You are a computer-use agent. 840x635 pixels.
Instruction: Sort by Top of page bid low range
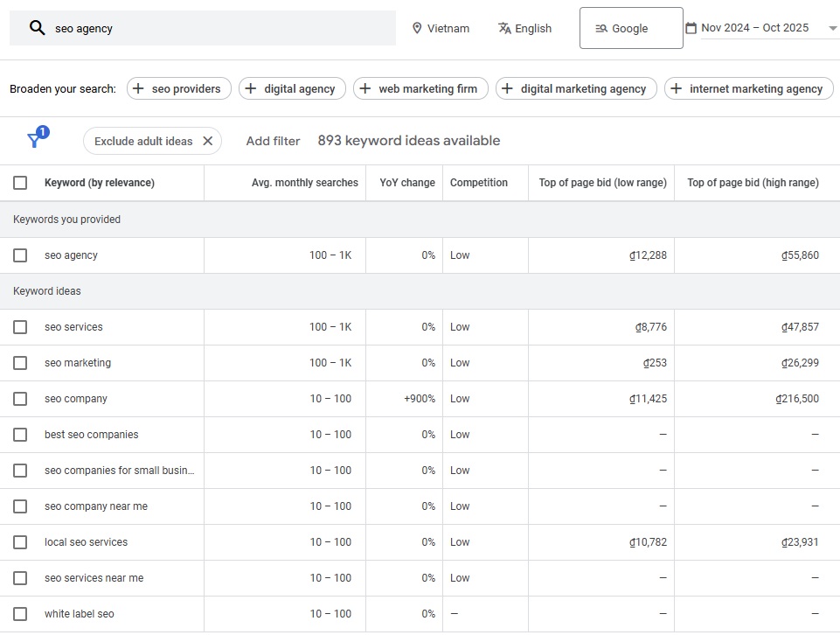[602, 183]
